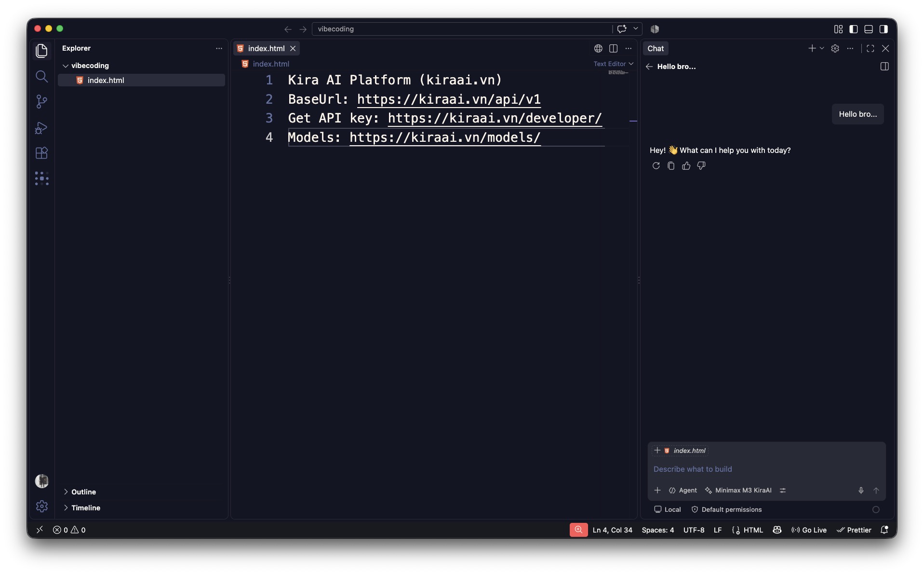Screen dimensions: 924x574
Task: Toggle the primary side bar
Action: 854,29
